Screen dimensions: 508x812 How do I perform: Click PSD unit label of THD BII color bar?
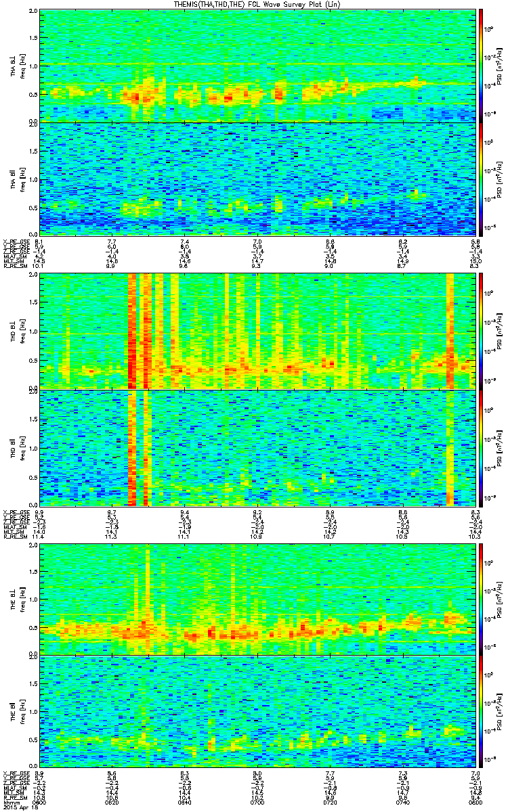point(500,448)
